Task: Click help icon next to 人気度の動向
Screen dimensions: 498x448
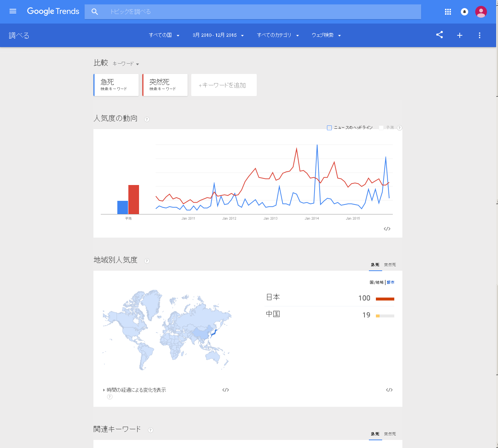Action: click(147, 119)
